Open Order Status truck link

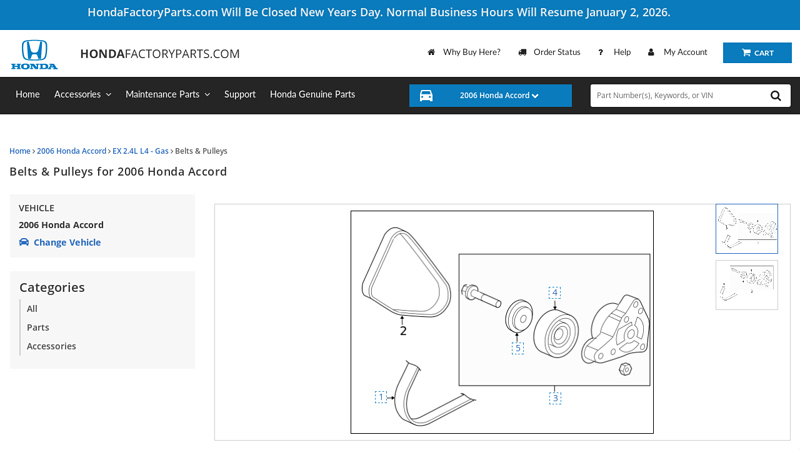click(x=549, y=52)
